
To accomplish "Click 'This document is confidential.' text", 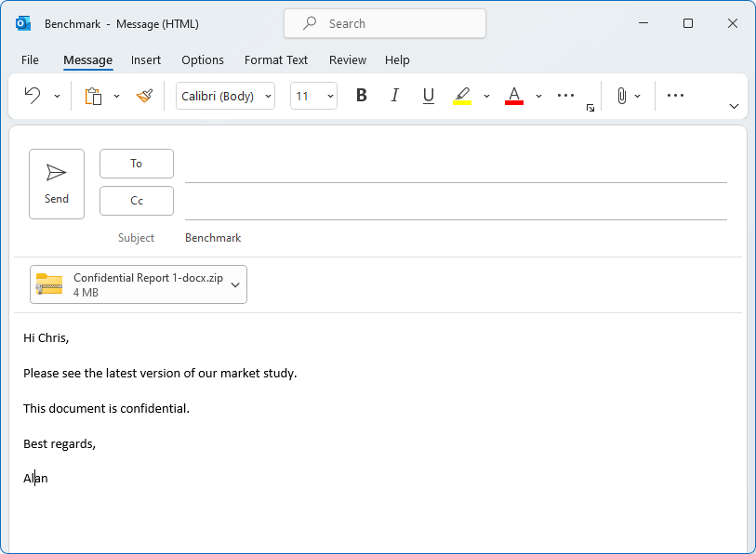I will [107, 408].
